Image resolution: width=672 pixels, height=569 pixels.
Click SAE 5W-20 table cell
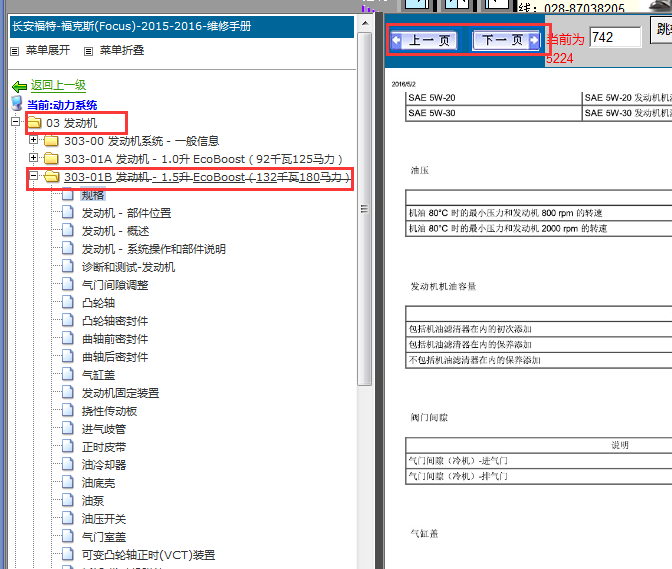point(493,98)
